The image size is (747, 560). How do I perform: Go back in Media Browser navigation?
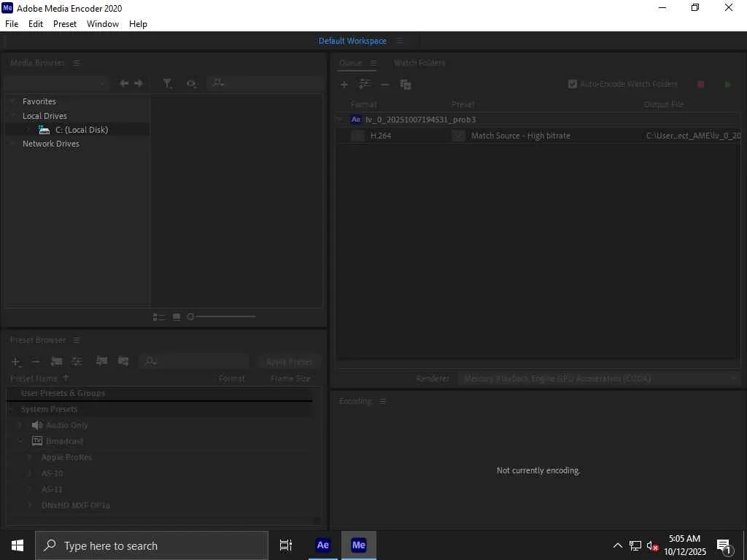tap(124, 83)
